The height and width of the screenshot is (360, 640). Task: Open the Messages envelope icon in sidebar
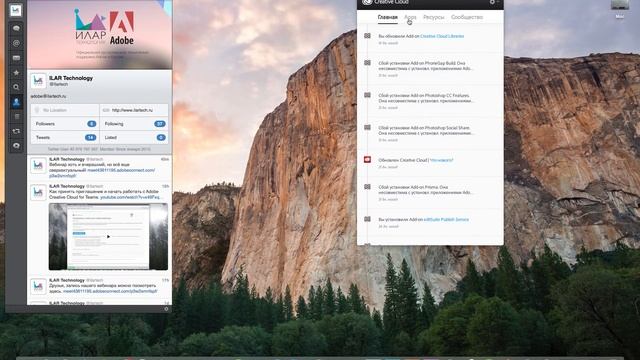tap(16, 58)
